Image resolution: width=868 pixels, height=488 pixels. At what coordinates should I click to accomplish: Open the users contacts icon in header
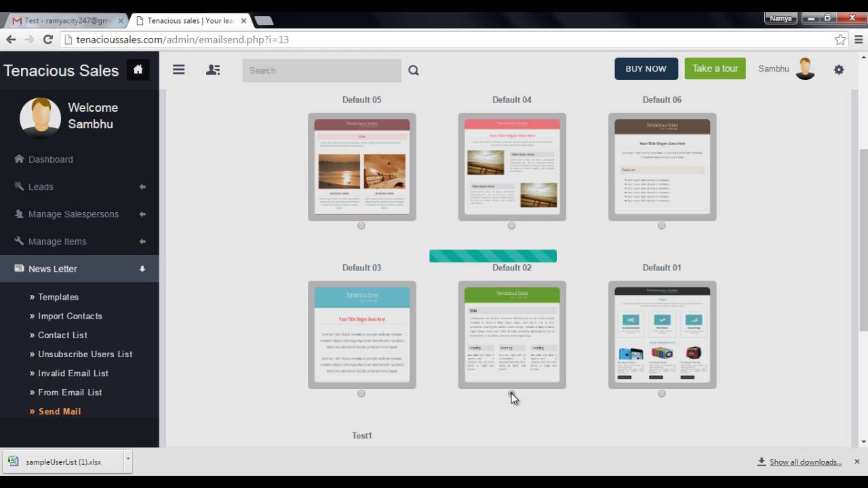(x=213, y=69)
